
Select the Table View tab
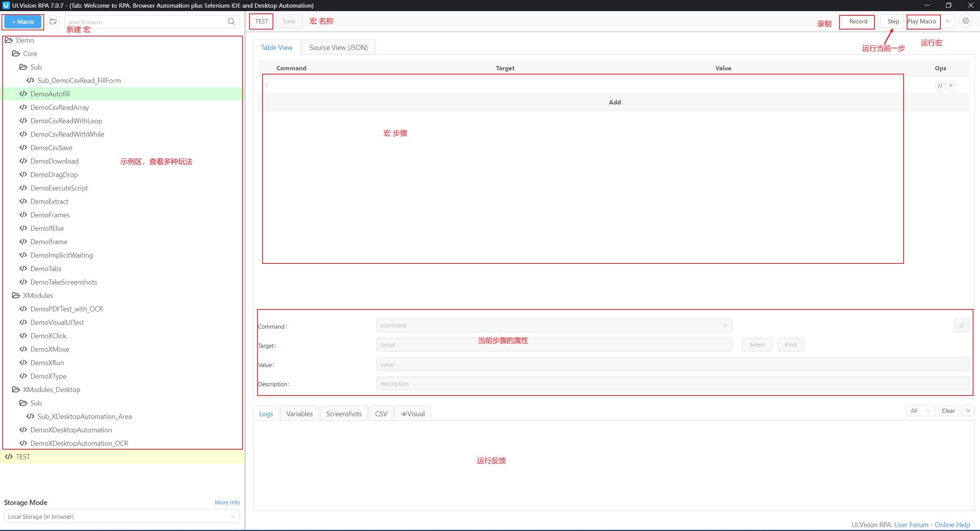pos(277,47)
